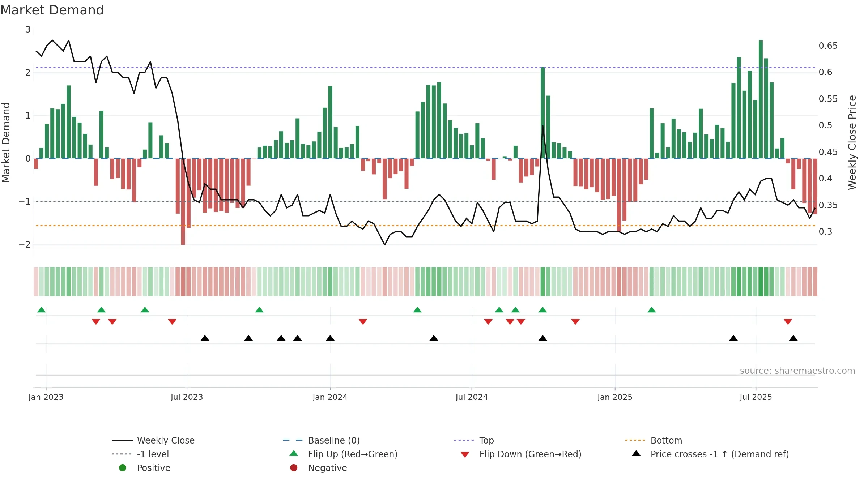
Task: Toggle the Bottom orange dotted legend entry
Action: coord(654,440)
